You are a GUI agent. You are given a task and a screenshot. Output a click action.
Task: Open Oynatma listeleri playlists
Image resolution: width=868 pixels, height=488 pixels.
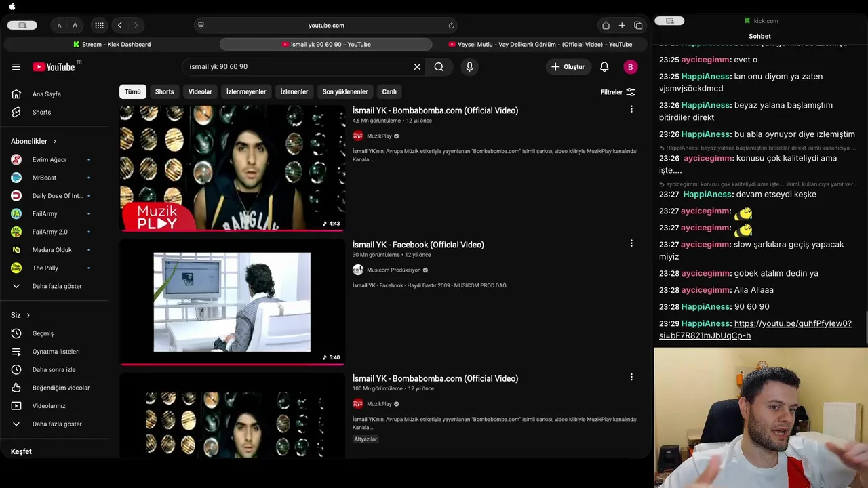click(x=56, y=352)
